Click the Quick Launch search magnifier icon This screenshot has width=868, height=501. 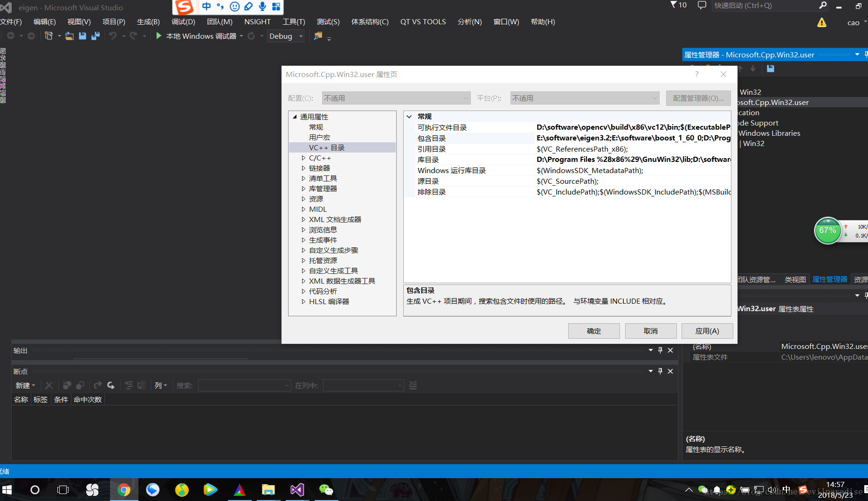pos(823,5)
